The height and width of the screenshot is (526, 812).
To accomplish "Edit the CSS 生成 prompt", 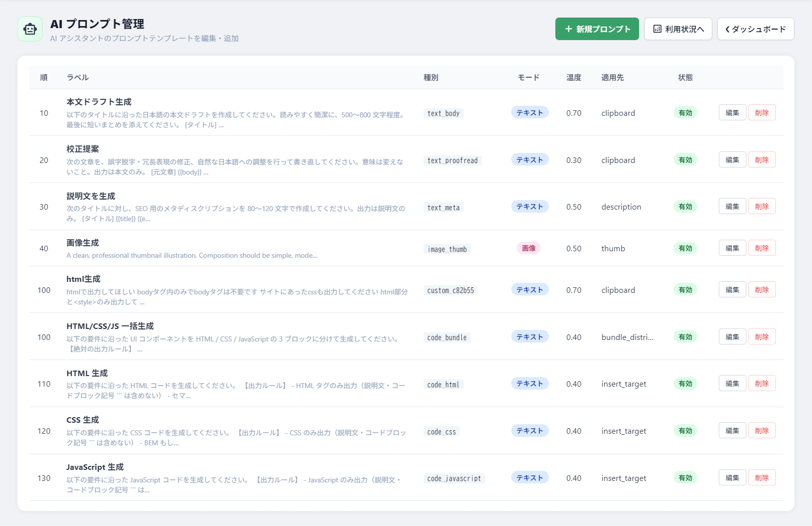I will point(732,431).
